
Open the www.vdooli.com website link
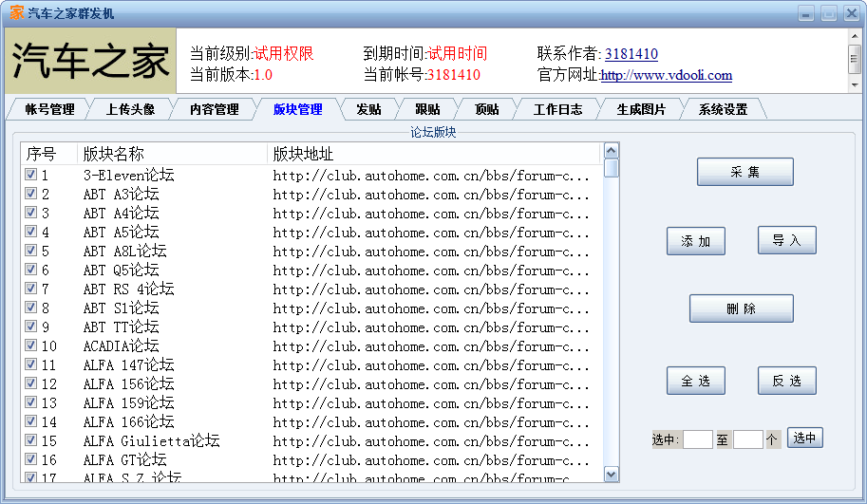pyautogui.click(x=667, y=75)
